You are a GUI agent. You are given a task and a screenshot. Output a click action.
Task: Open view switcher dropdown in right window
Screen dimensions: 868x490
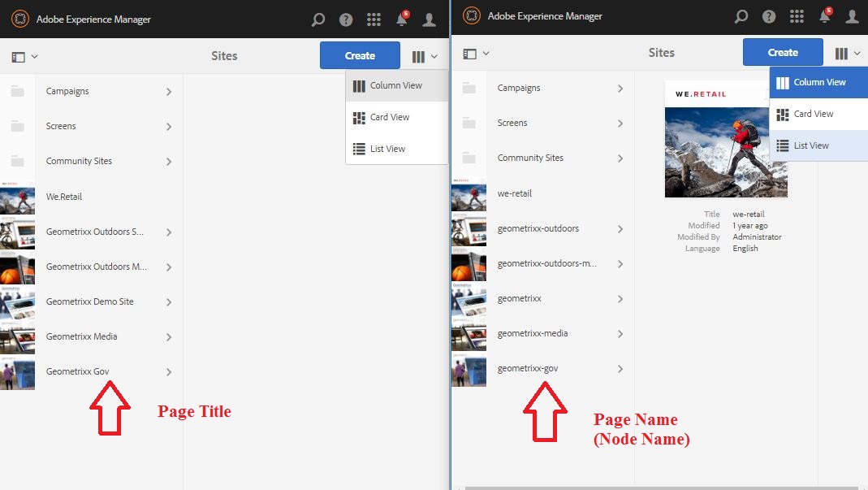pyautogui.click(x=848, y=53)
